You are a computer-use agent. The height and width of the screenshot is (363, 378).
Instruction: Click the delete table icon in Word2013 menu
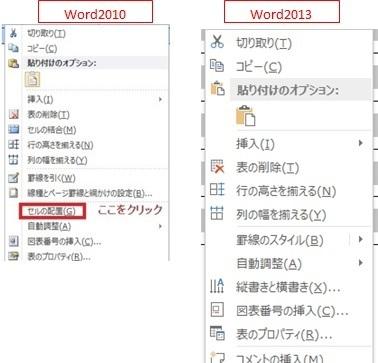217,167
